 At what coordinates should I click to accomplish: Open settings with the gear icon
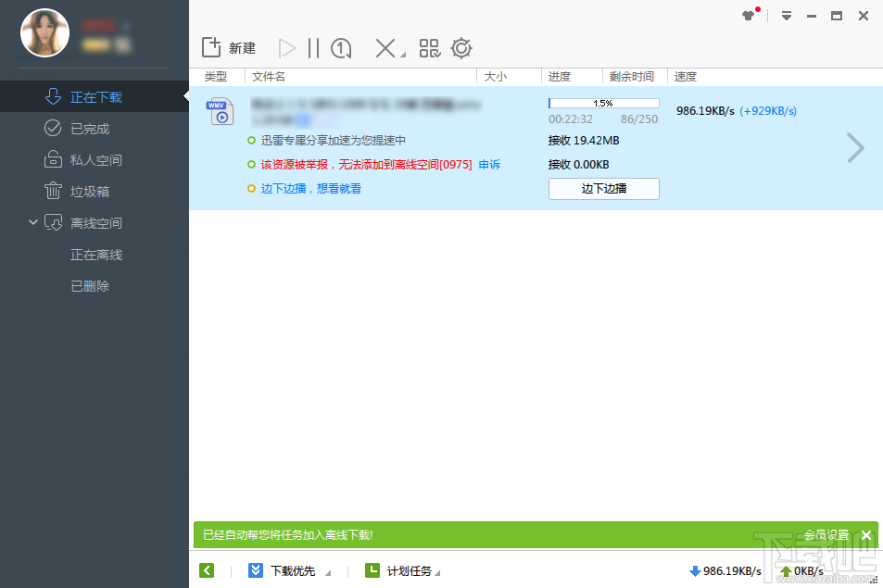point(461,48)
